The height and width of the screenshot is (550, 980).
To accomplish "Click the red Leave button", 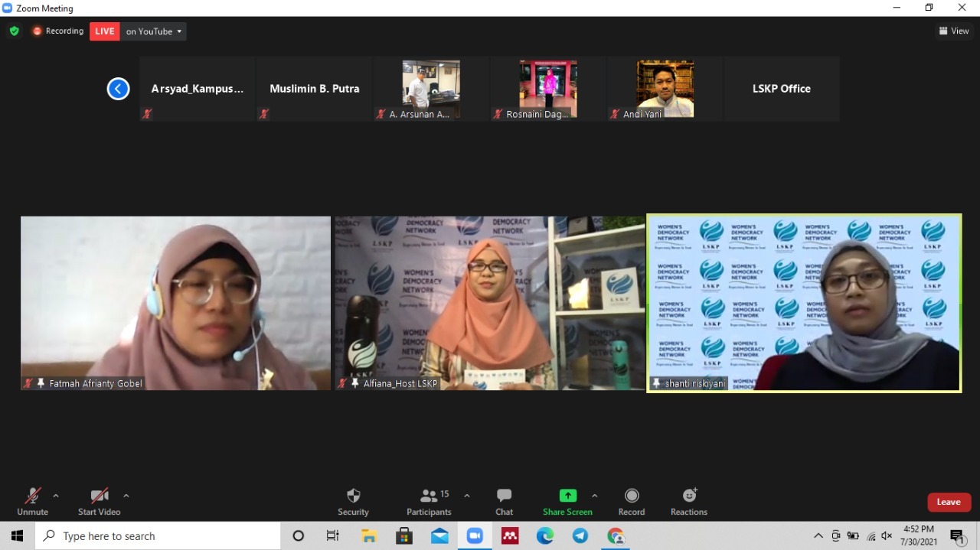I will click(949, 502).
